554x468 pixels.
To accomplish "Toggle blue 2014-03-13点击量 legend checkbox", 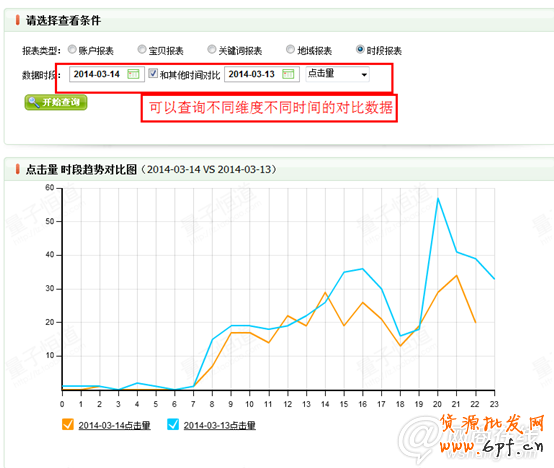I will tap(173, 424).
